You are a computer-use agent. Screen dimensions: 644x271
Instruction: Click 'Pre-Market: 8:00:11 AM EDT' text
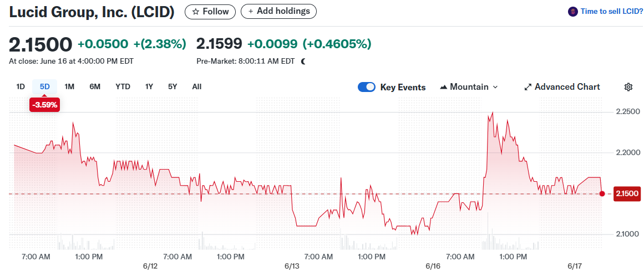tap(246, 61)
